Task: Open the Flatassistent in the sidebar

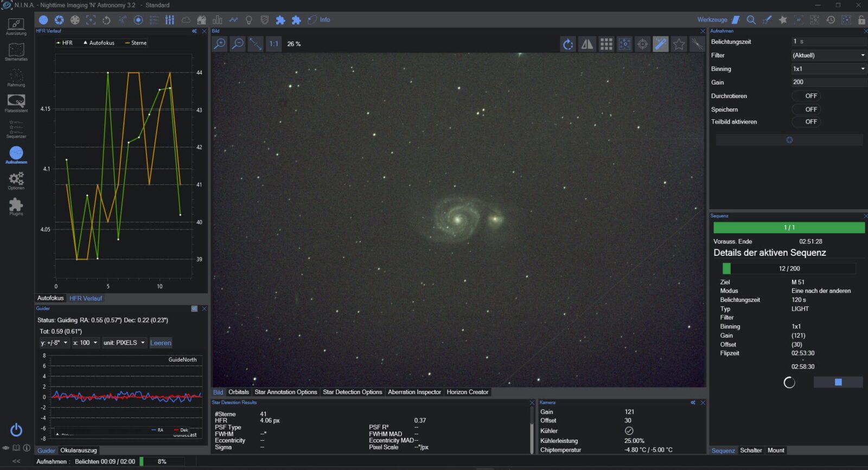Action: (16, 102)
